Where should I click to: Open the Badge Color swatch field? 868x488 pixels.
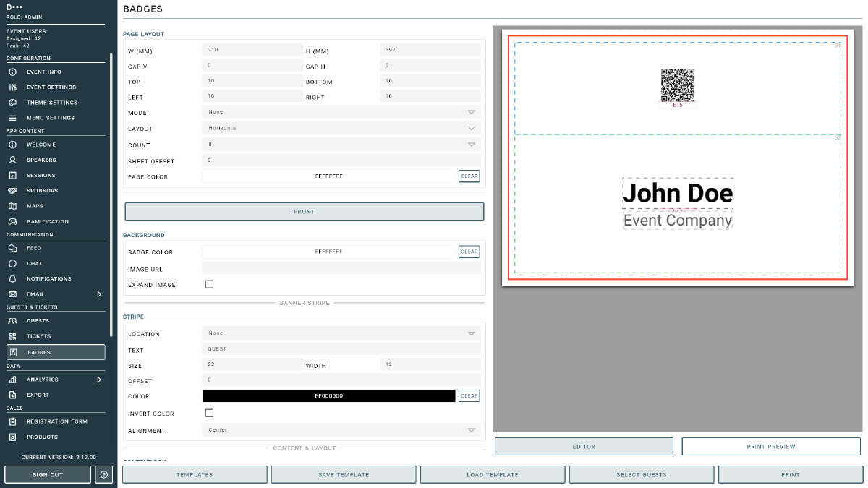(329, 252)
